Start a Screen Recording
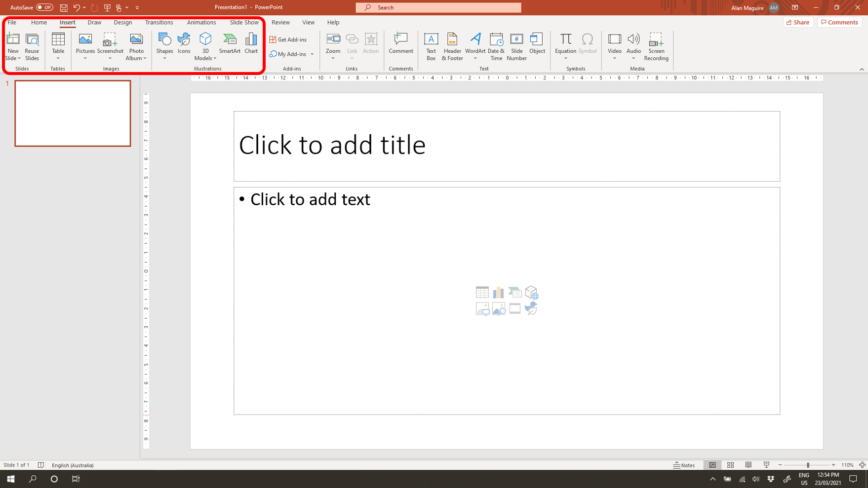 (656, 46)
